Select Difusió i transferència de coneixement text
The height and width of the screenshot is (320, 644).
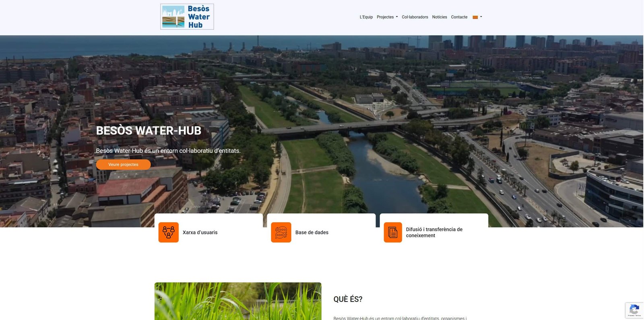[434, 232]
